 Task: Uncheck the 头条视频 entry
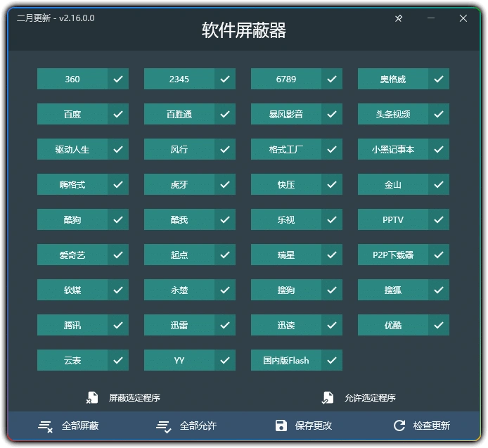pos(439,114)
